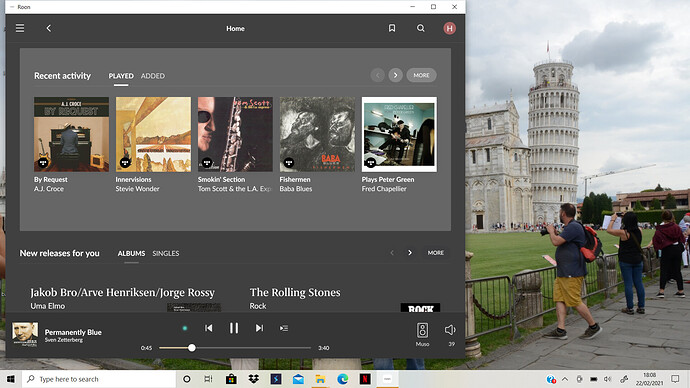Open Task View in taskbar

click(x=209, y=379)
